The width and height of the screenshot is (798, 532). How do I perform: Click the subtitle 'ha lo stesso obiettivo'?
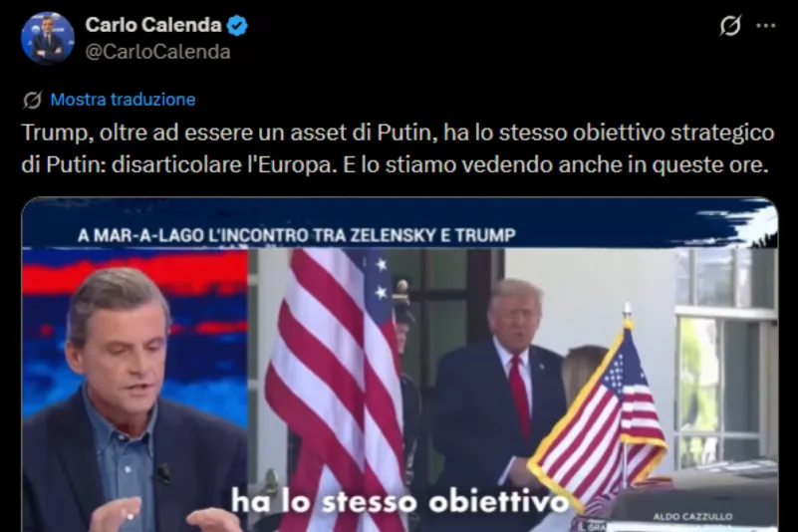(x=400, y=501)
